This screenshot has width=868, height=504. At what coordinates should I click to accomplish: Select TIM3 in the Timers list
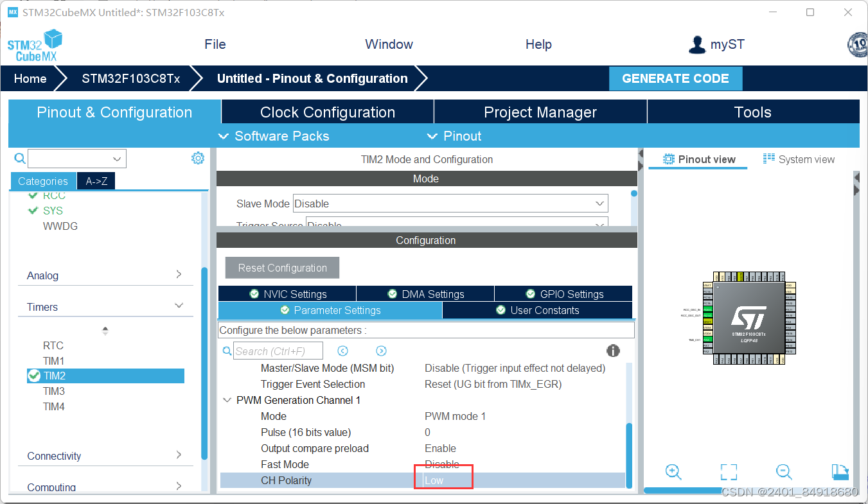click(54, 391)
